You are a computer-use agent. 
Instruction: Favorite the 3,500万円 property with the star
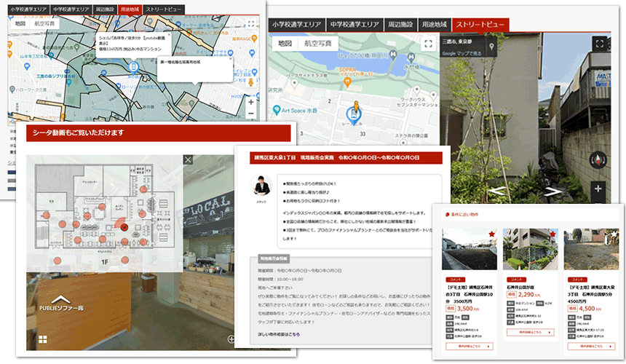(492, 233)
